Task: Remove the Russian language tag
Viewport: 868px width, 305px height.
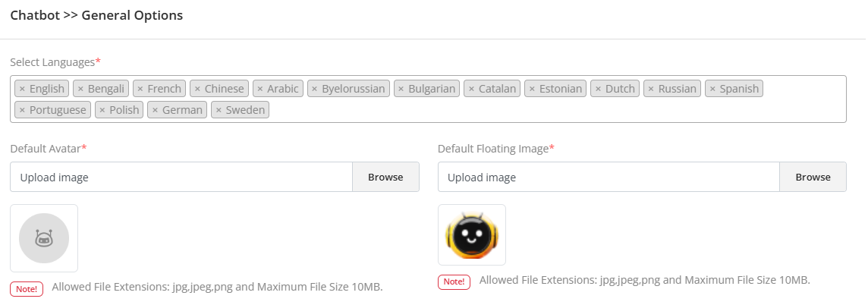Action: (651, 89)
